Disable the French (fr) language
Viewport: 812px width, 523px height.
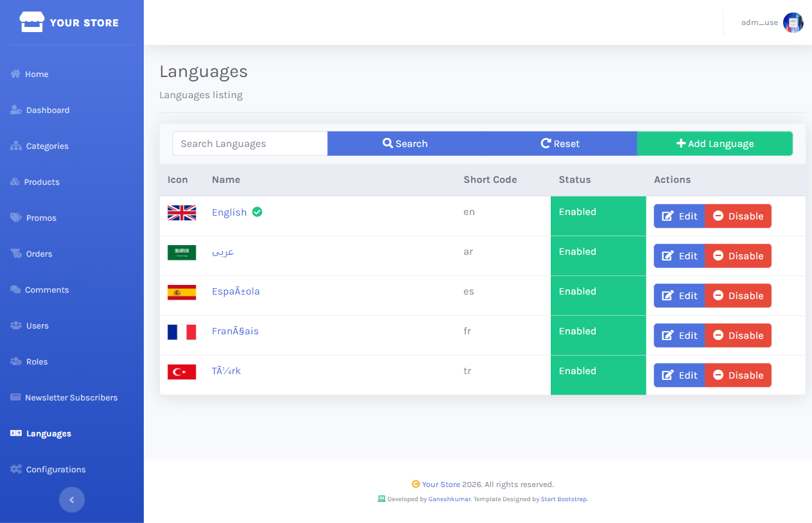coord(738,336)
